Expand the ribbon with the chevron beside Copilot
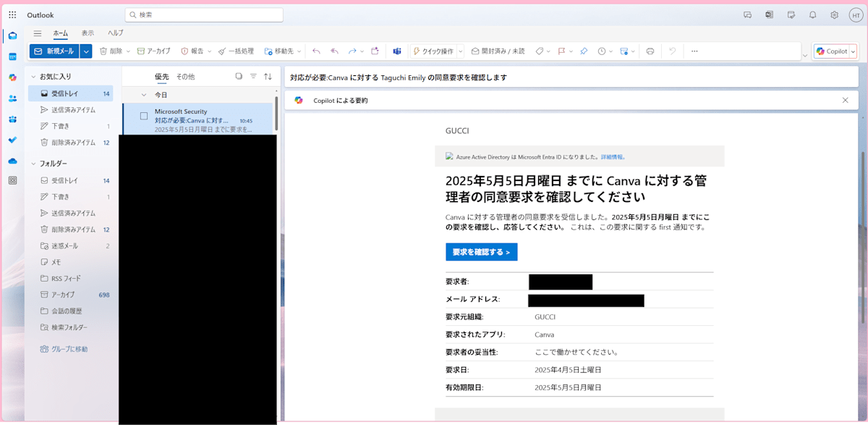This screenshot has width=868, height=425. (x=805, y=56)
